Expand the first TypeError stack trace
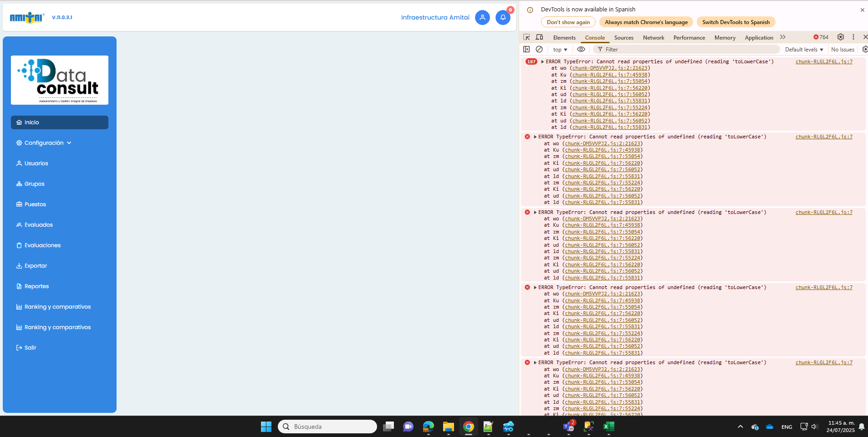The height and width of the screenshot is (437, 868). coord(542,61)
